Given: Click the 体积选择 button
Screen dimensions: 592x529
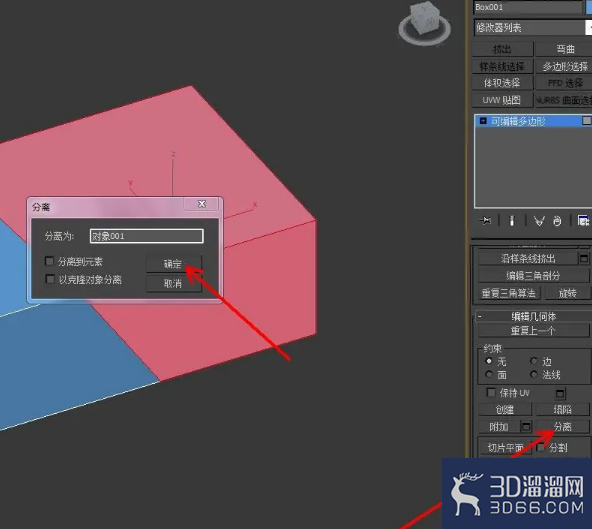Looking at the screenshot, I should click(x=503, y=83).
